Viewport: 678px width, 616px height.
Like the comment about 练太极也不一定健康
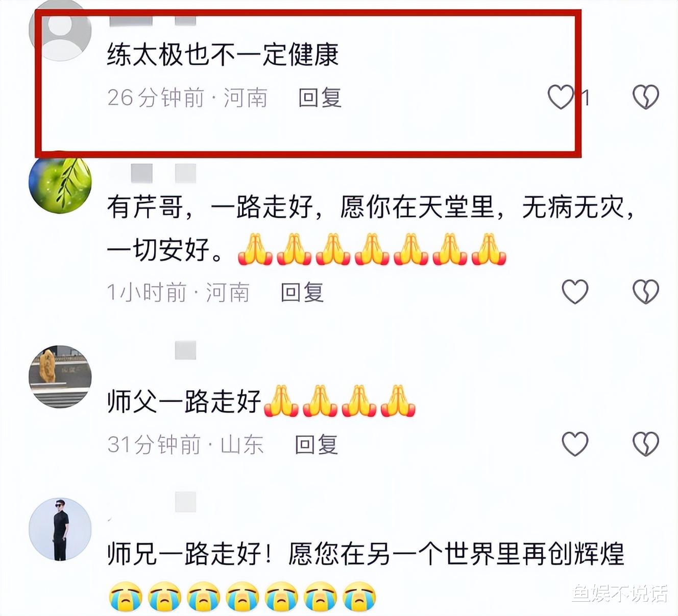tap(561, 97)
